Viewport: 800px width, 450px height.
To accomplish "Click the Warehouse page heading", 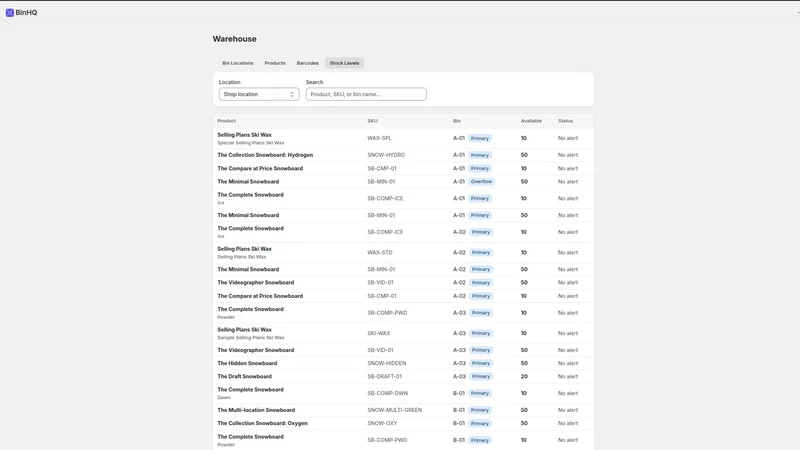I will click(x=235, y=39).
